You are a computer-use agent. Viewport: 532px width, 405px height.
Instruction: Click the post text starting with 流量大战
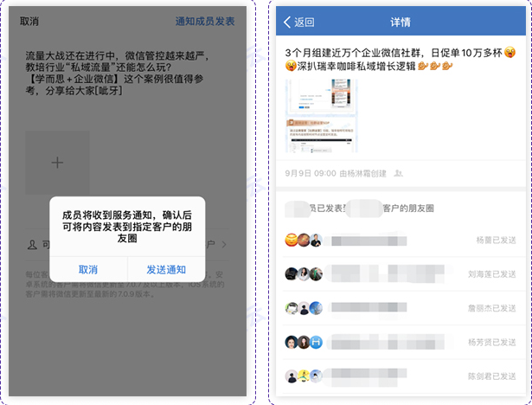pos(117,73)
